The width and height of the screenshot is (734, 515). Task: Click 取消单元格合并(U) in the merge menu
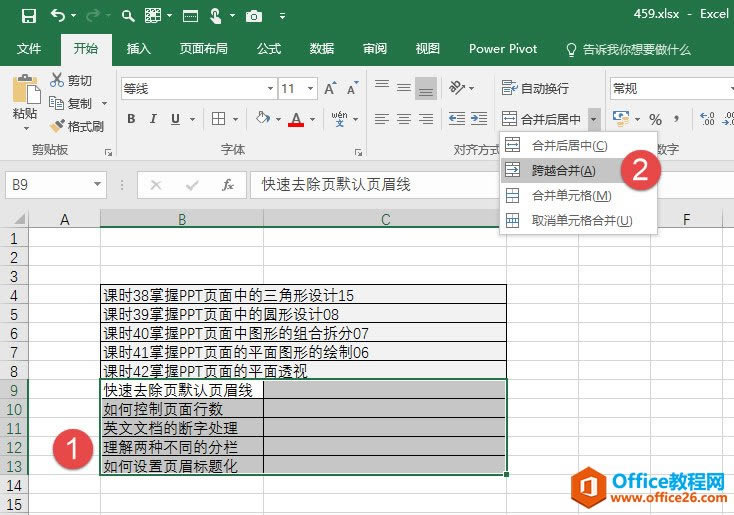coord(580,220)
